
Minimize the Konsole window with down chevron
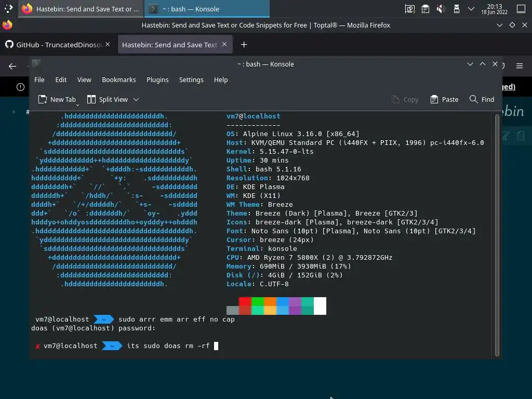pos(470,64)
